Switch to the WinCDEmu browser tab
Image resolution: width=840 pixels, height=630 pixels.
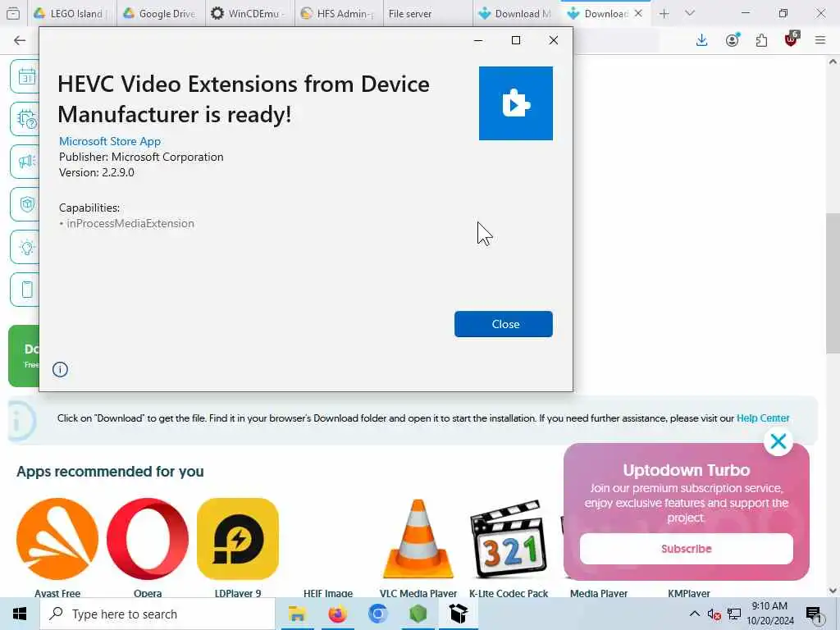point(249,13)
